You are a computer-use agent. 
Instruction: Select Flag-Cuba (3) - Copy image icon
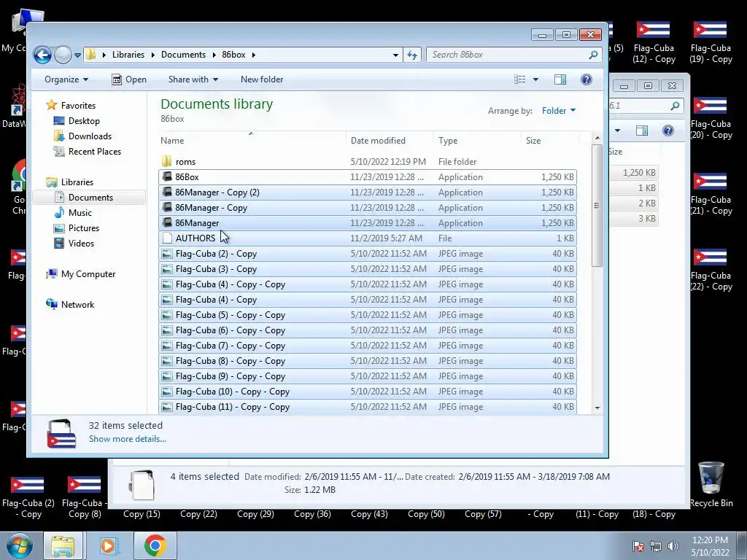pos(167,269)
